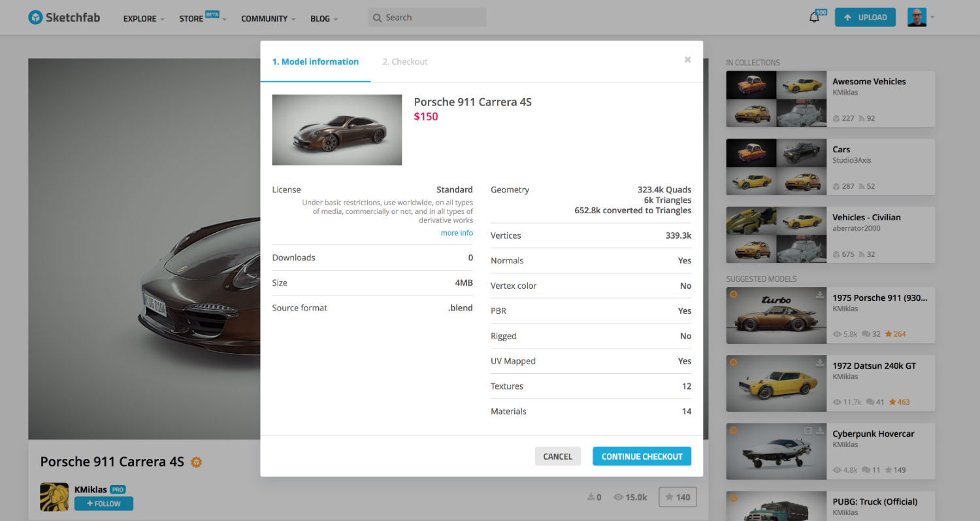This screenshot has width=980, height=521.
Task: Switch to the Checkout tab
Action: 404,61
